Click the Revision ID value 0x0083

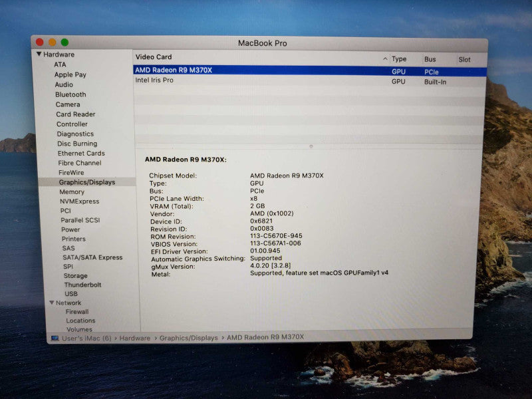click(x=262, y=228)
